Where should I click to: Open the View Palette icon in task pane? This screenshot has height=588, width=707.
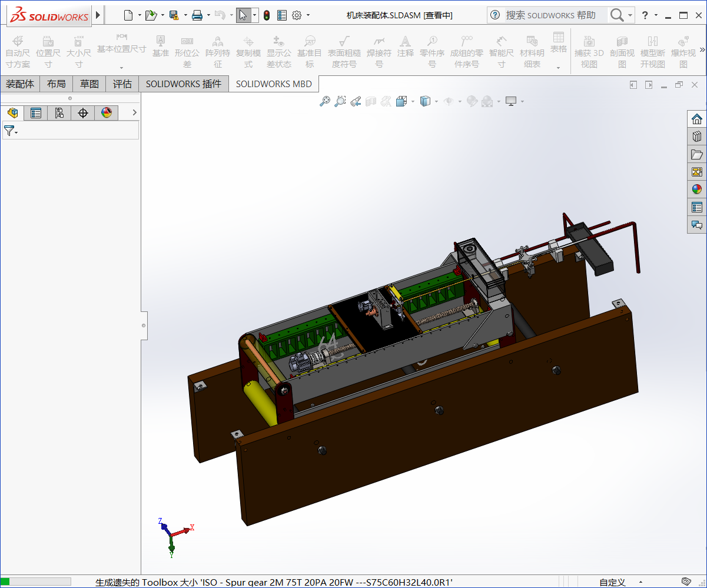697,172
